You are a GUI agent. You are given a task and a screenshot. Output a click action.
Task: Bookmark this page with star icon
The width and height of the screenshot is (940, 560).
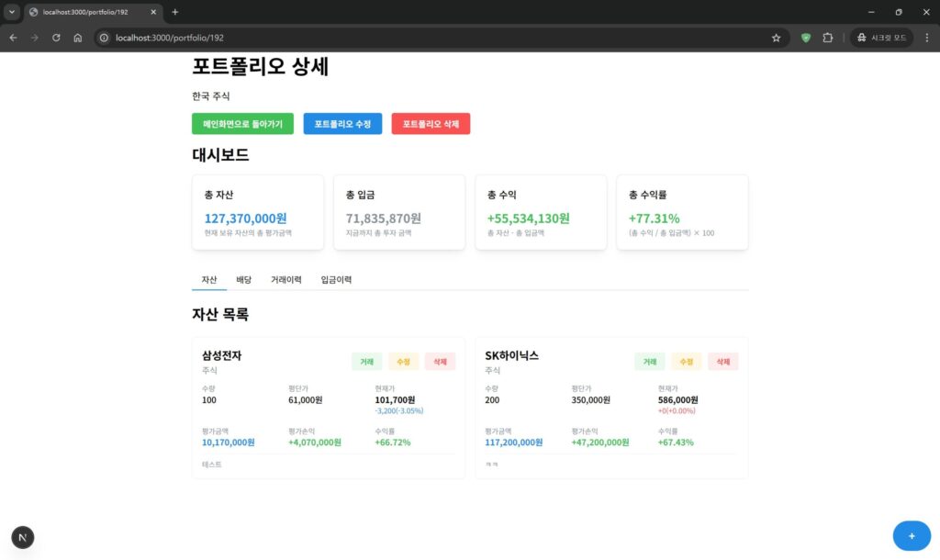(776, 38)
